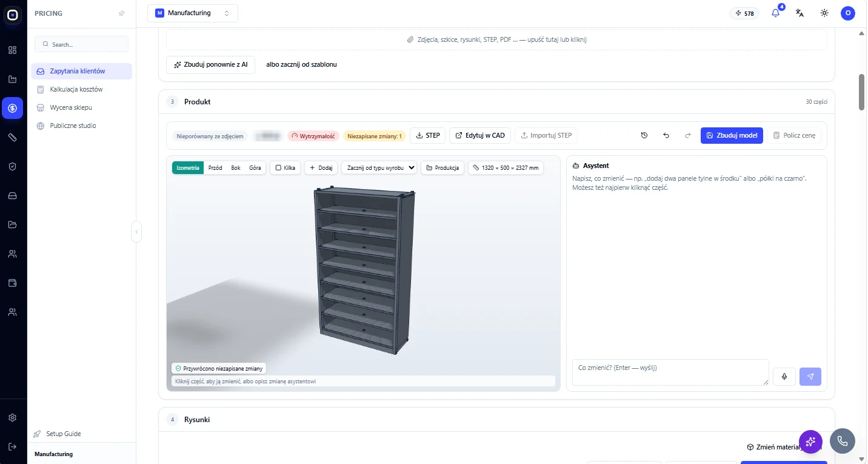Pin the PRICING sidebar
Viewport: 868px width, 464px height.
click(x=122, y=13)
